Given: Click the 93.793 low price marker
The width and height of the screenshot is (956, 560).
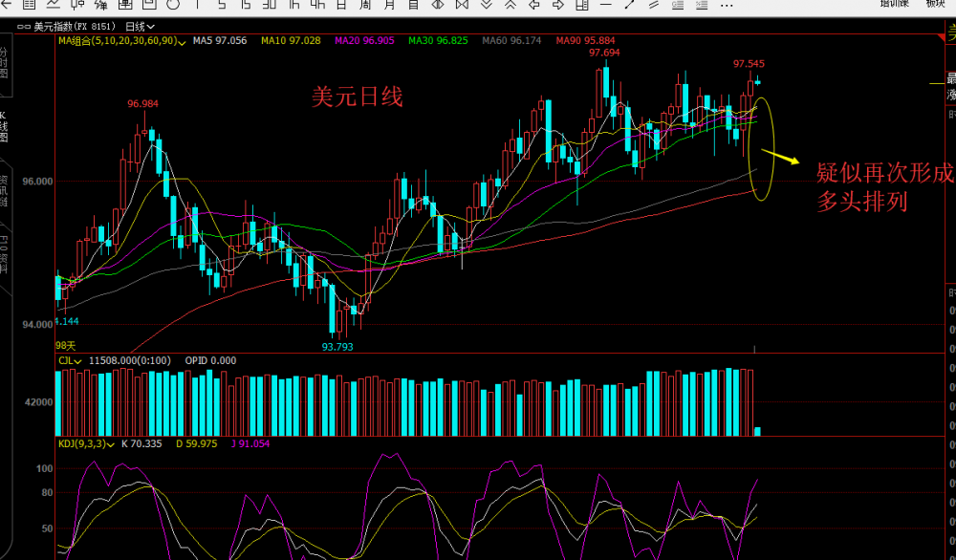Looking at the screenshot, I should pyautogui.click(x=337, y=347).
